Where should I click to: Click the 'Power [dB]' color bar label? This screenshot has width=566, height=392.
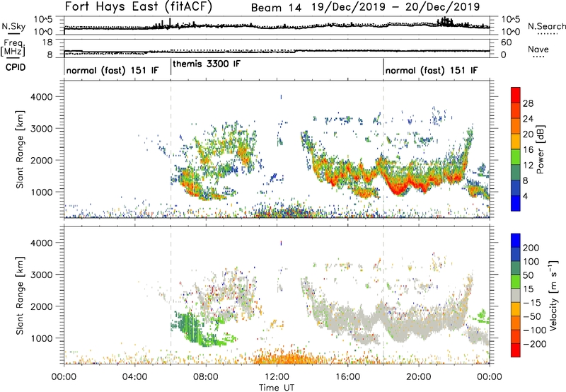click(541, 149)
